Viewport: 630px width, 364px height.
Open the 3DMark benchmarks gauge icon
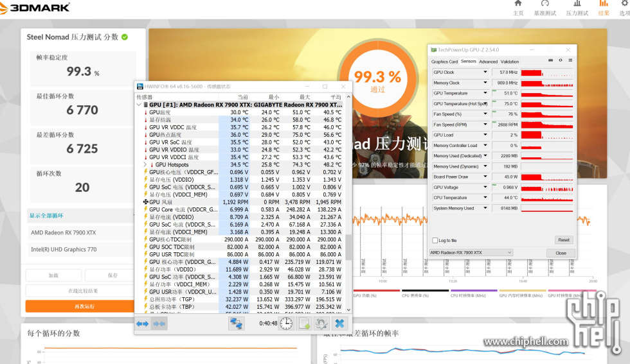pyautogui.click(x=545, y=4)
